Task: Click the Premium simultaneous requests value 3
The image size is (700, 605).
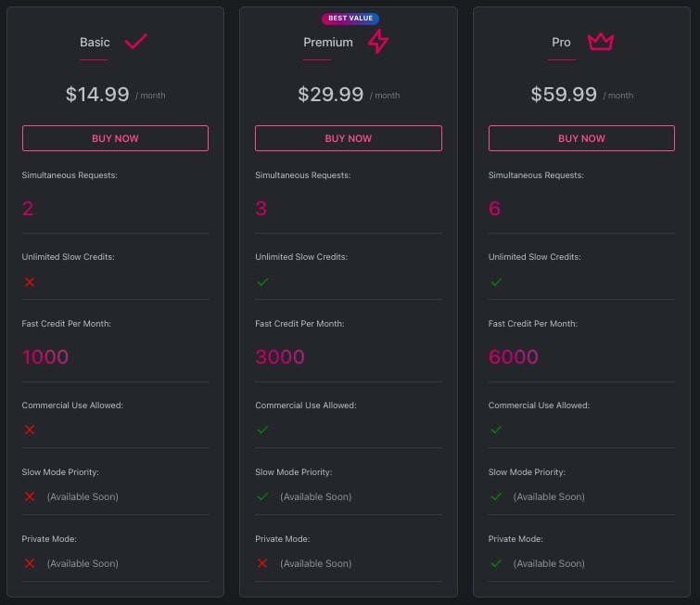Action: [x=261, y=208]
